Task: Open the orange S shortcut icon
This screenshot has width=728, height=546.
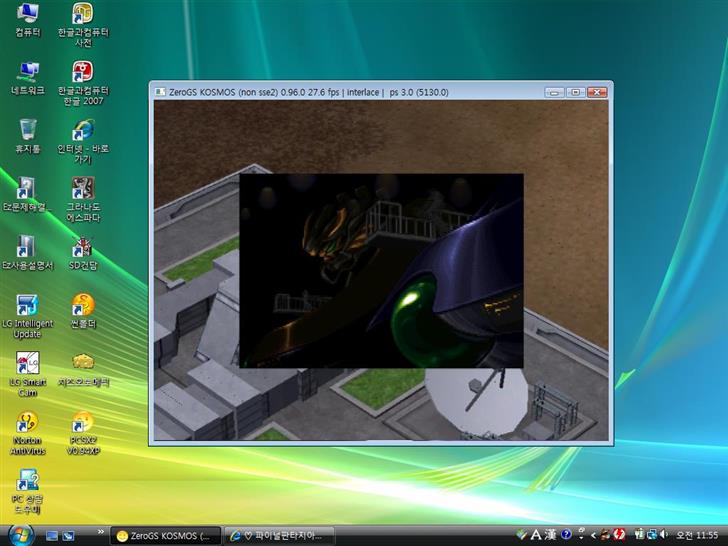Action: tap(83, 311)
